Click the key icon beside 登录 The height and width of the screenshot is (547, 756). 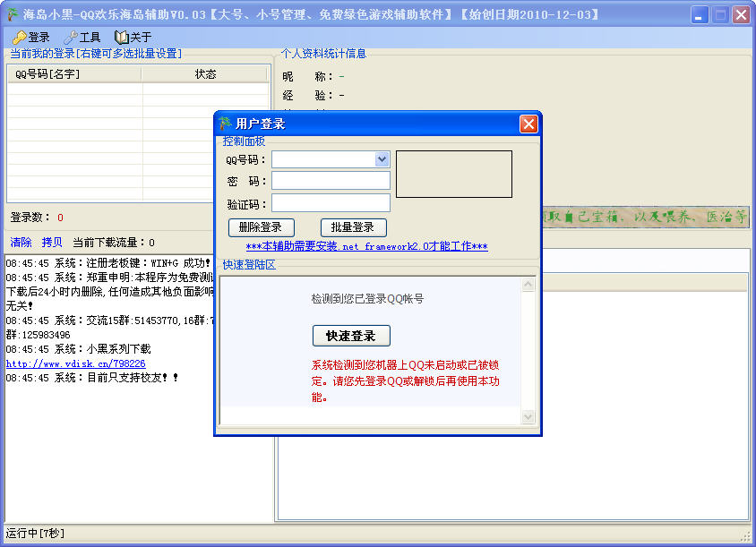tap(20, 37)
